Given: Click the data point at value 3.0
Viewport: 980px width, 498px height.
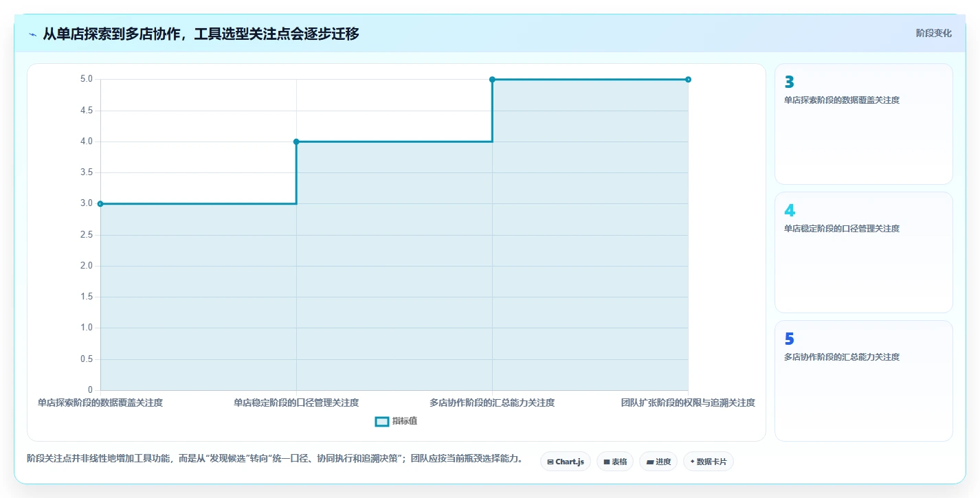Looking at the screenshot, I should [100, 204].
